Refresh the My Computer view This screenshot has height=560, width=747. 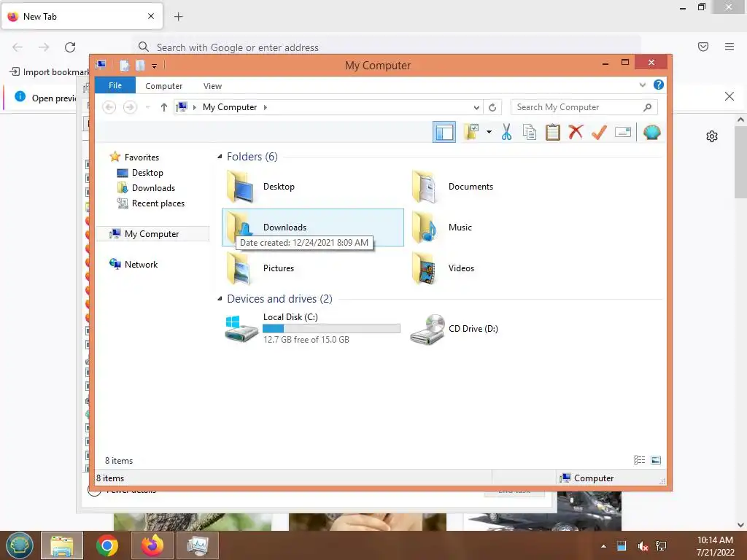492,107
